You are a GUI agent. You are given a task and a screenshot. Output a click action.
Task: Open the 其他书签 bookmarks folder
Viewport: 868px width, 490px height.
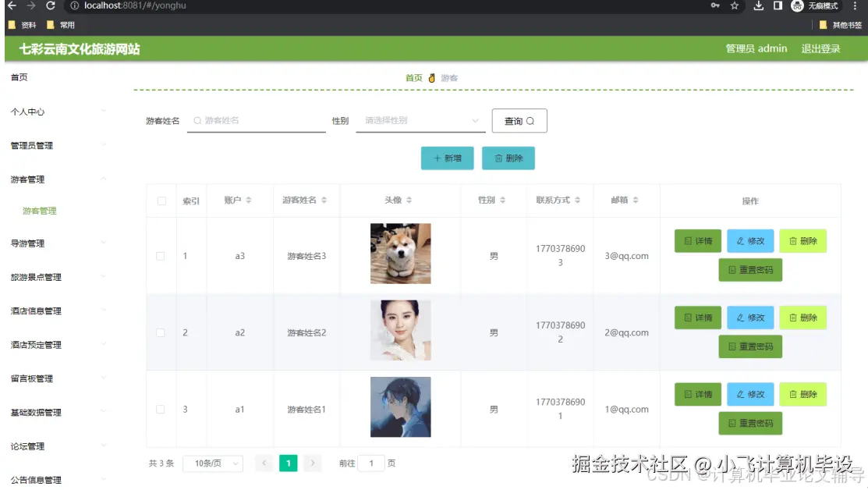(x=841, y=25)
